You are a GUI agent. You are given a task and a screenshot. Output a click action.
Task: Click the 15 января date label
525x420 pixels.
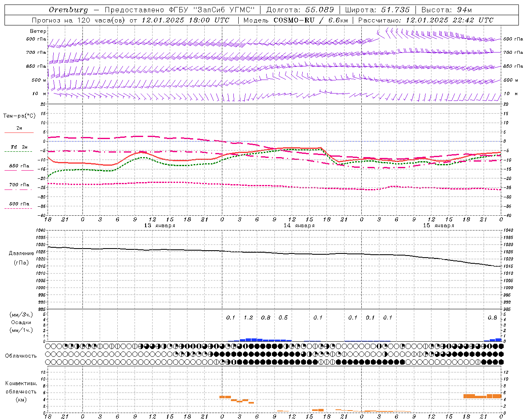click(x=438, y=226)
